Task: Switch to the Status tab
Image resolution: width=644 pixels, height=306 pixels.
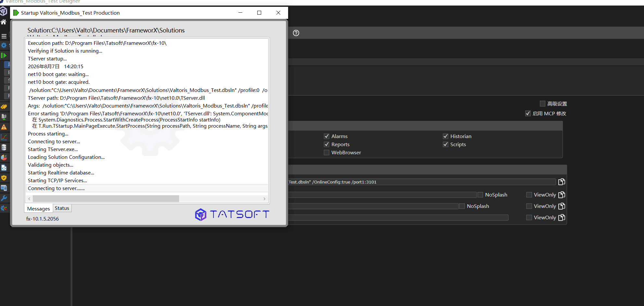Action: click(x=62, y=208)
